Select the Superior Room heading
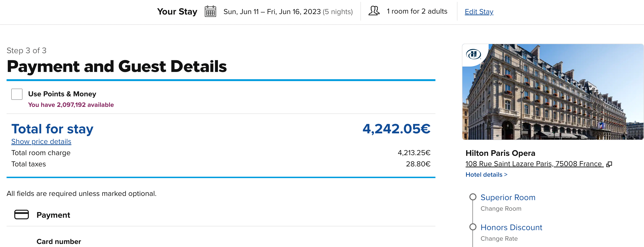This screenshot has width=644, height=247. [x=508, y=197]
